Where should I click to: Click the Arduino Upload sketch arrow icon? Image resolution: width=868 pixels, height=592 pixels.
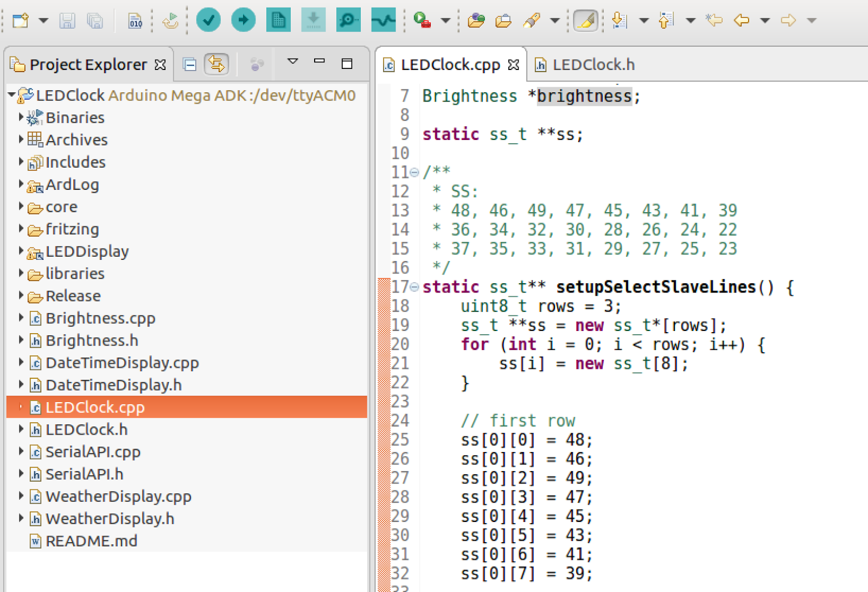tap(243, 21)
